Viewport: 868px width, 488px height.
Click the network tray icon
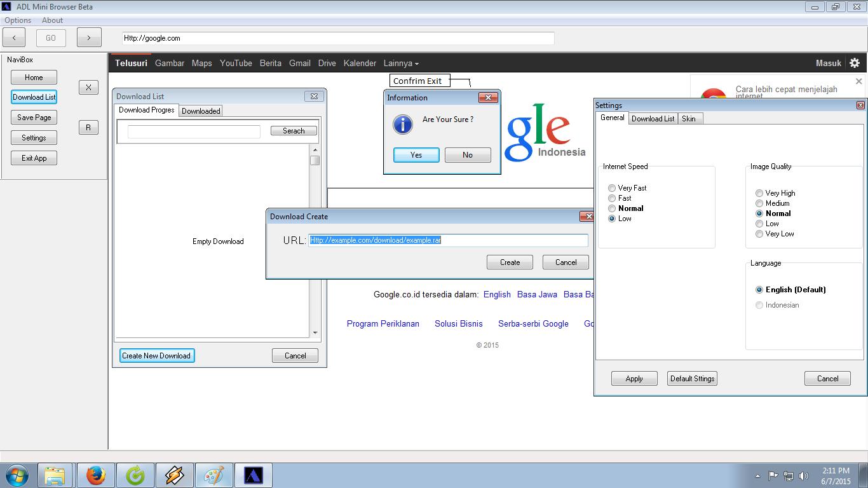coord(789,475)
